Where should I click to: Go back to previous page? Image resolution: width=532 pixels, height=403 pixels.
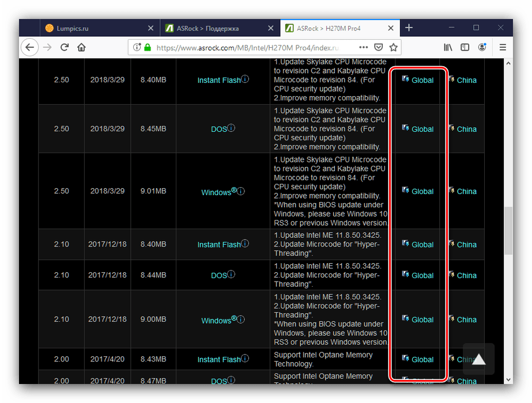pos(30,47)
